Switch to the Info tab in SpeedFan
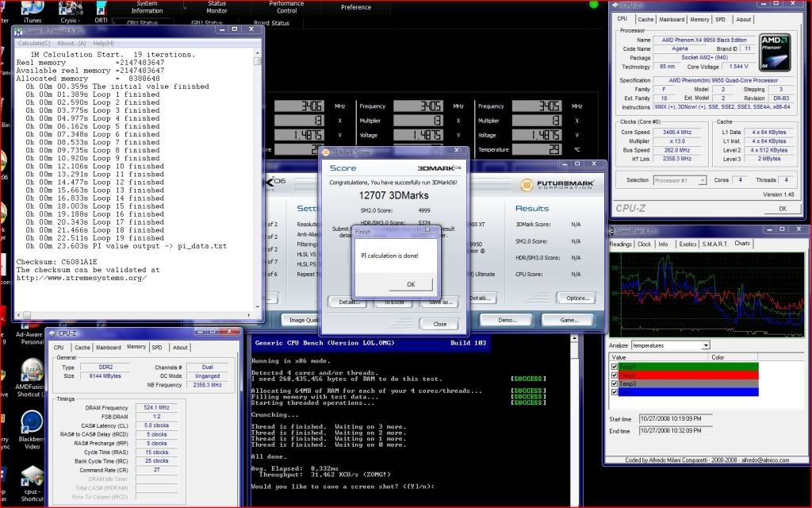 [x=664, y=244]
